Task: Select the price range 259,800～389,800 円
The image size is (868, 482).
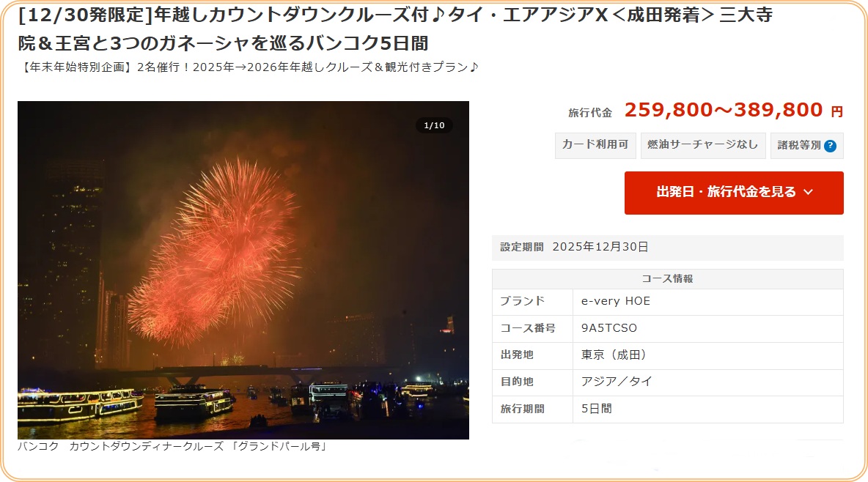Action: (x=734, y=110)
